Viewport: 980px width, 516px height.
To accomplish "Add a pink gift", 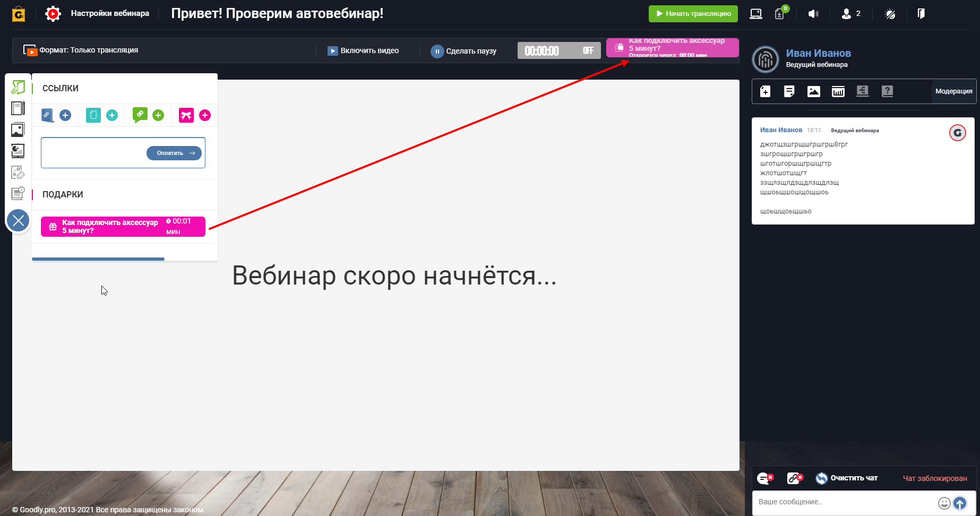I will (x=205, y=115).
